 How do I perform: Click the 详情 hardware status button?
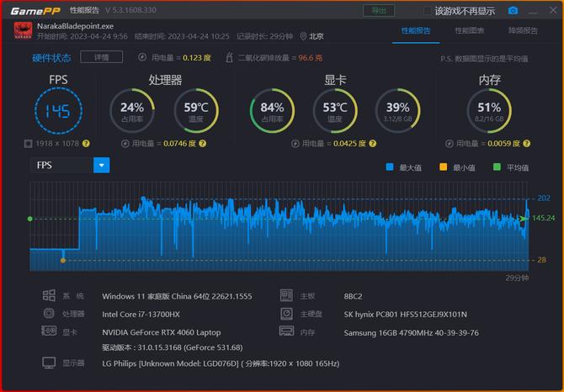[101, 57]
